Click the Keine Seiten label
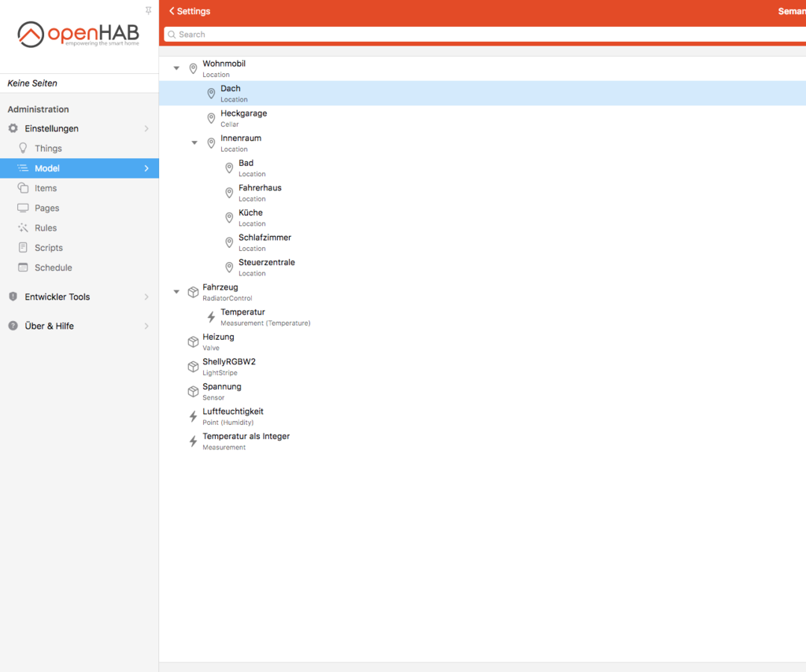The height and width of the screenshot is (672, 806). (x=32, y=83)
